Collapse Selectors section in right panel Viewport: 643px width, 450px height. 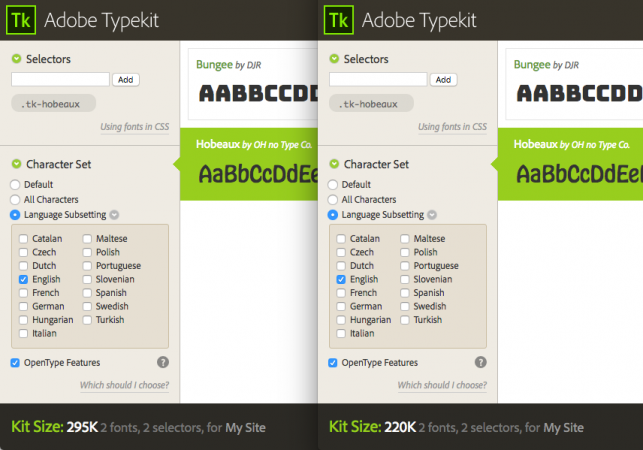click(334, 59)
